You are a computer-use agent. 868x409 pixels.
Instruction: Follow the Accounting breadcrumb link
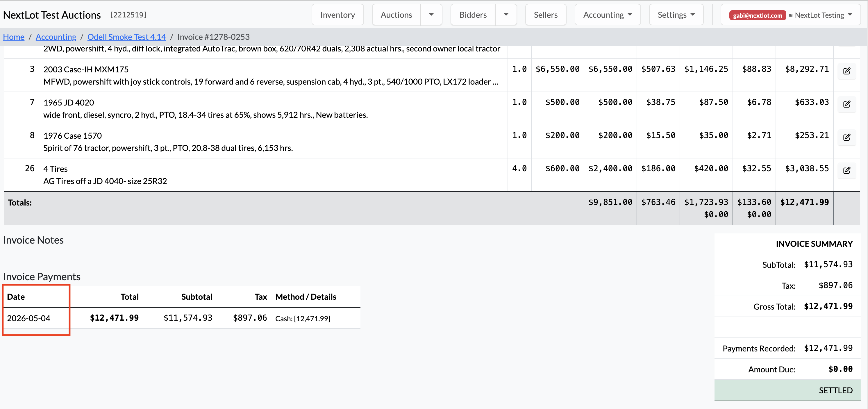(56, 37)
